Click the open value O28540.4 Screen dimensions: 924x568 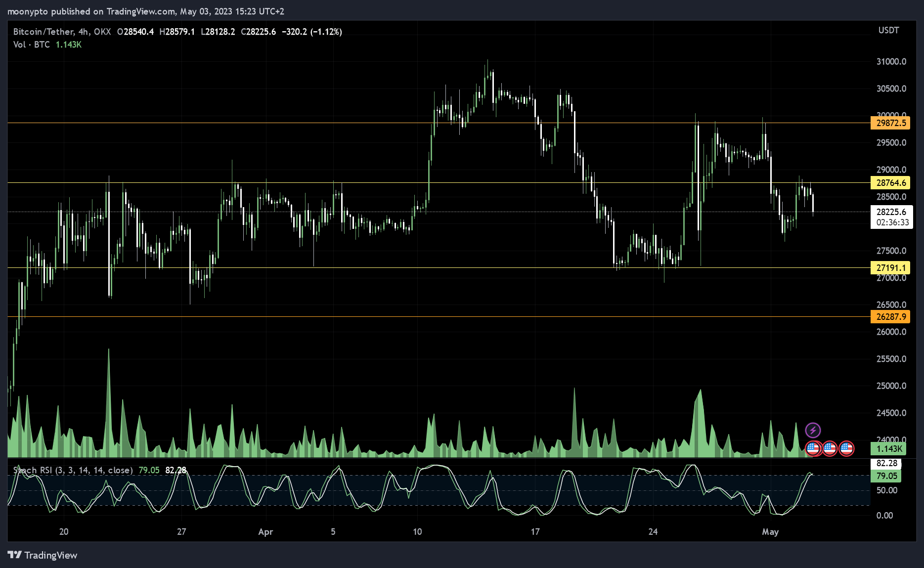point(135,32)
